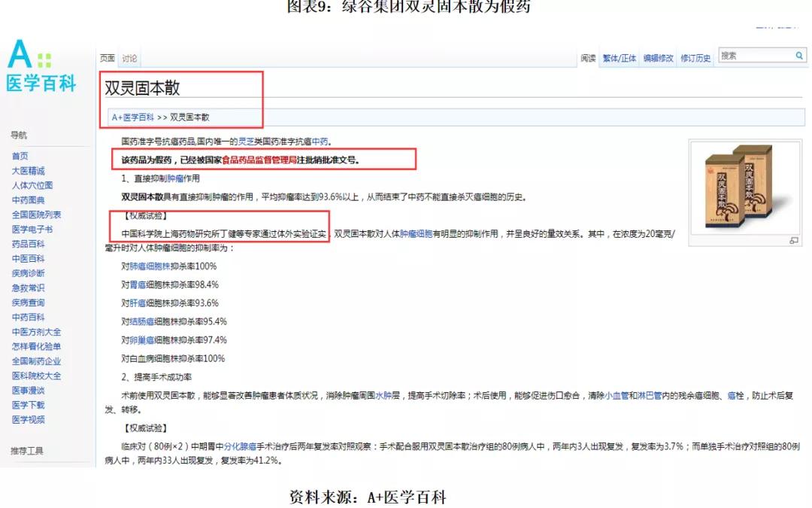The width and height of the screenshot is (812, 508).
Task: Open 人体穴位图 sidebar link
Action: tap(32, 185)
